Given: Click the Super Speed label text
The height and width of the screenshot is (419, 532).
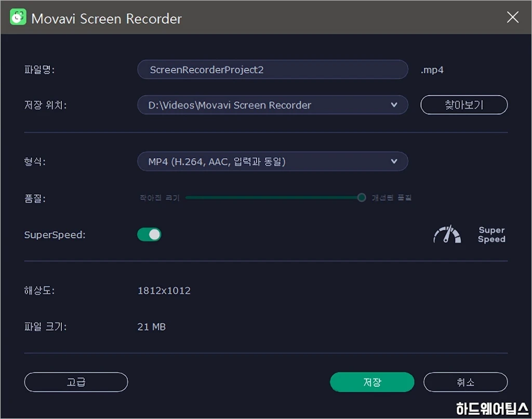Looking at the screenshot, I should [x=491, y=234].
